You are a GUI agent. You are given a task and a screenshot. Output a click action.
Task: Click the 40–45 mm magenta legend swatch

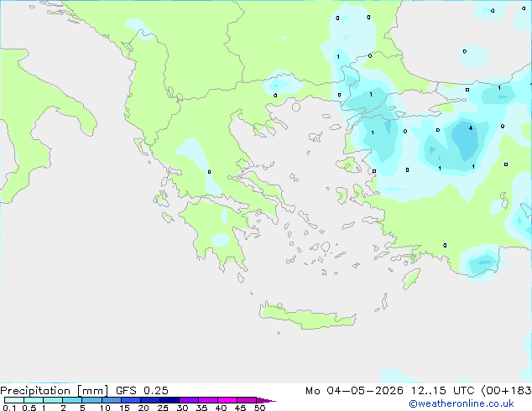tap(227, 400)
